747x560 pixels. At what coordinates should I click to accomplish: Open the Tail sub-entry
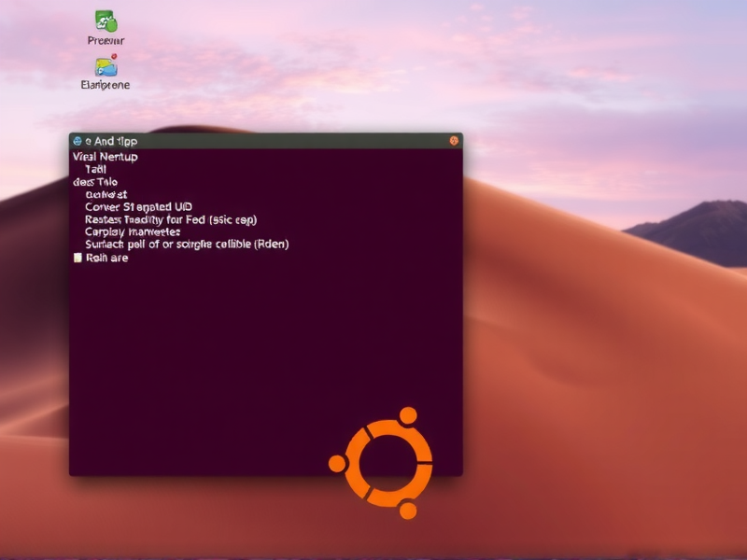point(97,168)
